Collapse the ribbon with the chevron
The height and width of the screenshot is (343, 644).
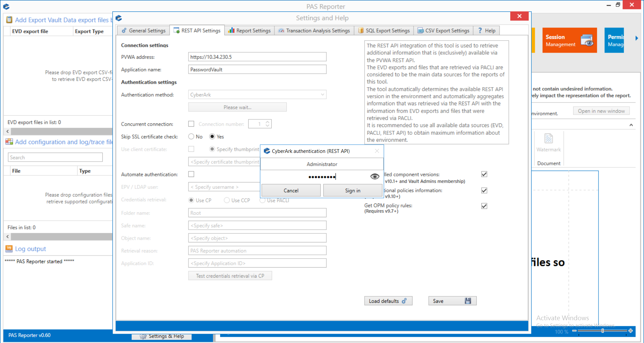(631, 125)
